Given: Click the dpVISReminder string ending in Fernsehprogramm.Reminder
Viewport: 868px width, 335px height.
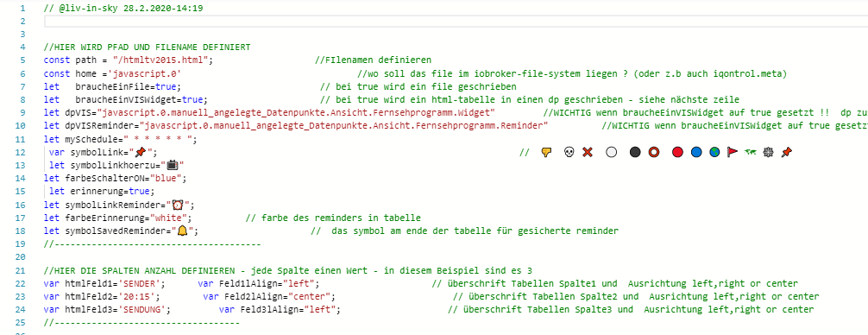Looking at the screenshot, I should pos(343,126).
